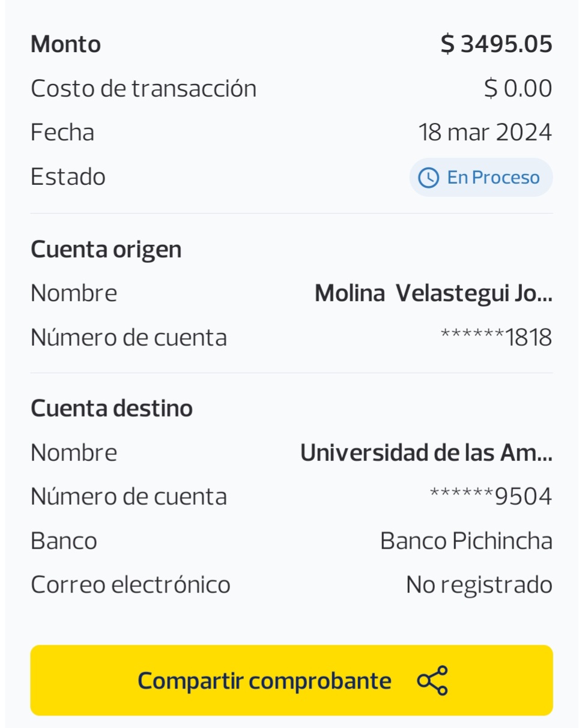This screenshot has width=582, height=728.
Task: Tap the Cuenta destino section heading
Action: tap(112, 408)
